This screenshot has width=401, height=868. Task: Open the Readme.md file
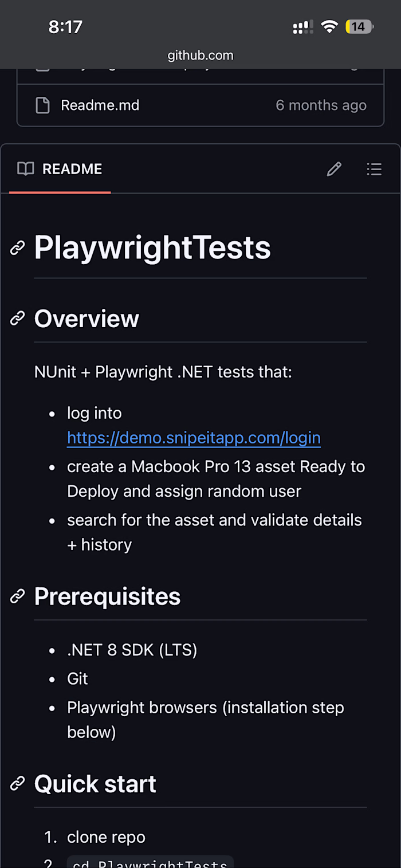click(100, 105)
